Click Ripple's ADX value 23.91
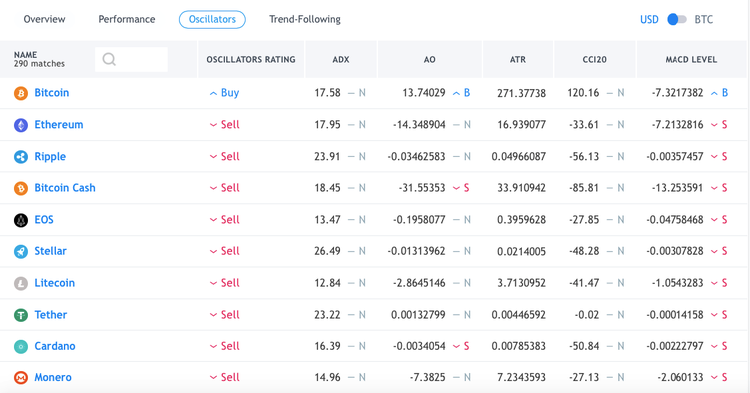This screenshot has height=393, width=750. click(327, 156)
